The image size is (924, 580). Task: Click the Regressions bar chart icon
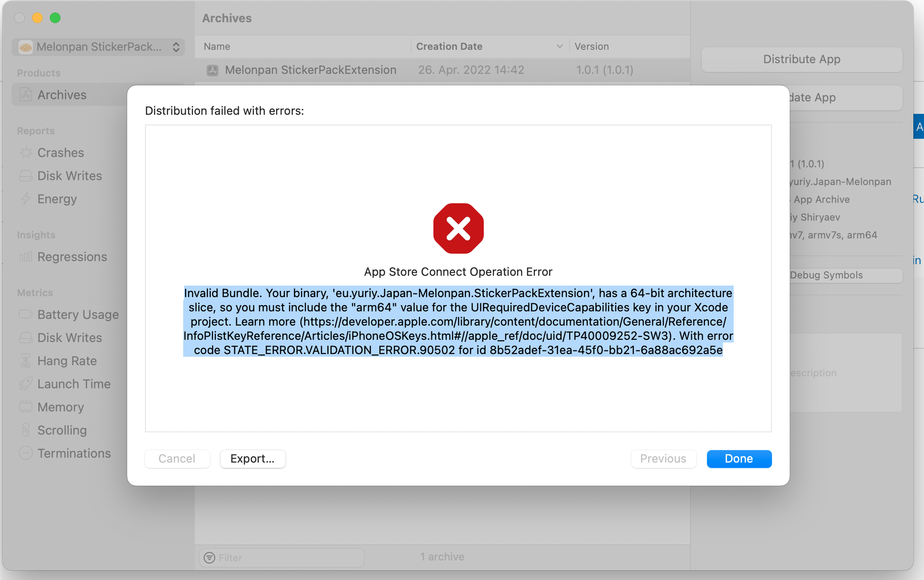26,257
